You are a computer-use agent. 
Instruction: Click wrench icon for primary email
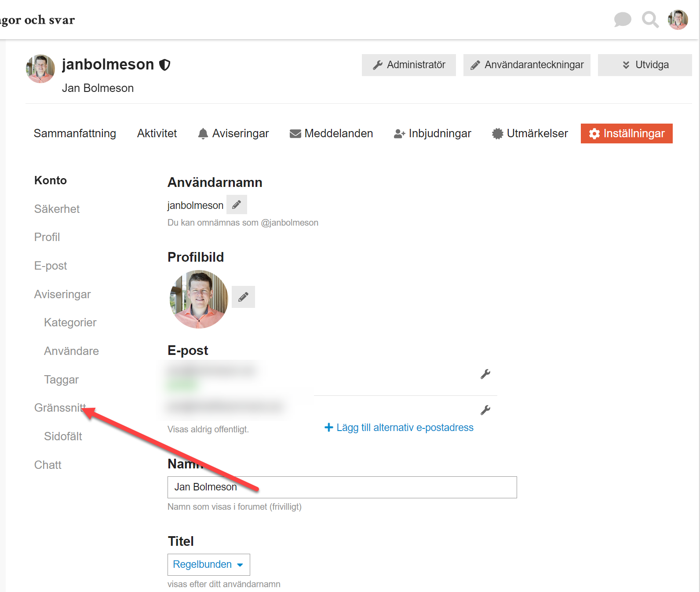[485, 374]
